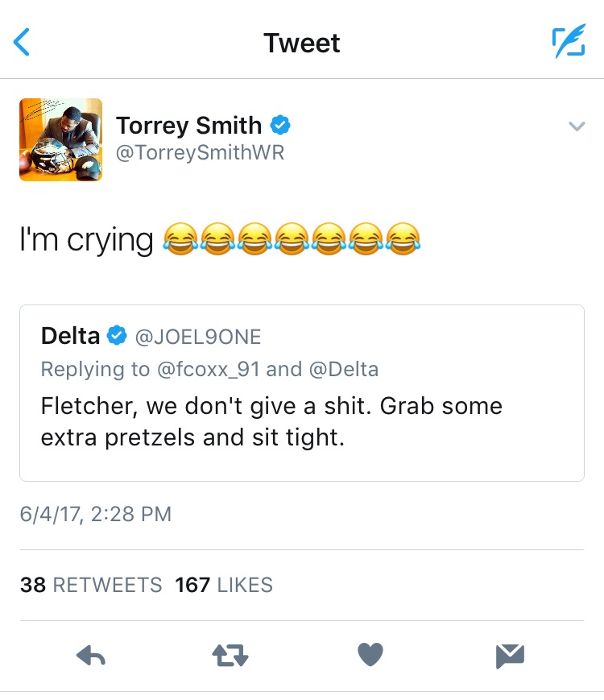The width and height of the screenshot is (604, 700).
Task: Like the tweet with heart icon
Action: (x=370, y=657)
